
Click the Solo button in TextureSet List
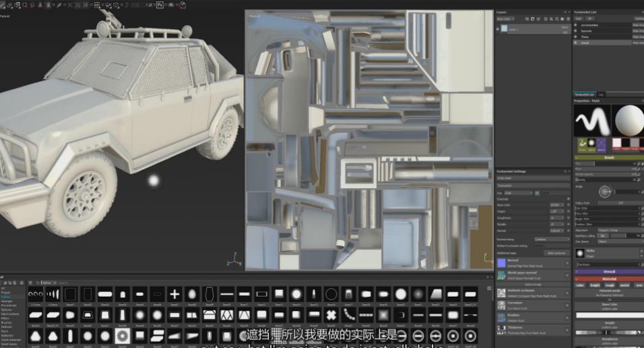click(x=579, y=18)
